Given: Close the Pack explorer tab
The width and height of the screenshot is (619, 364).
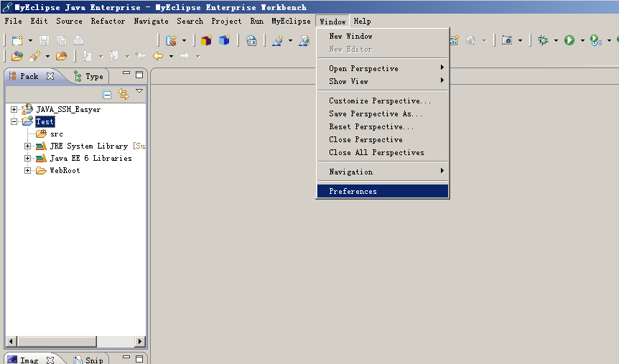Looking at the screenshot, I should click(x=50, y=76).
